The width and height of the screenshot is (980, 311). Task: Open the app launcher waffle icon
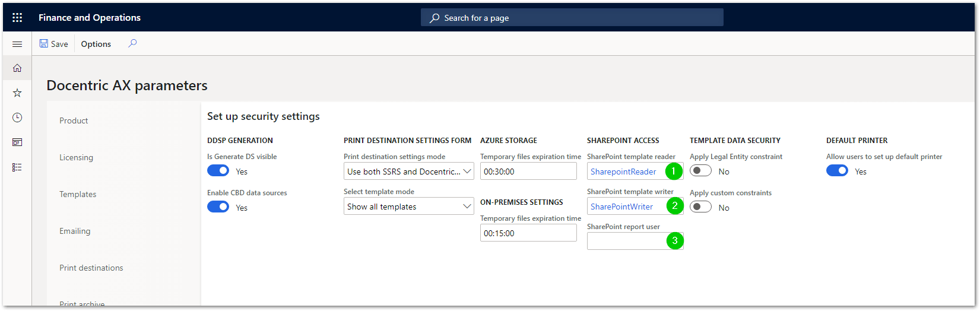point(17,18)
